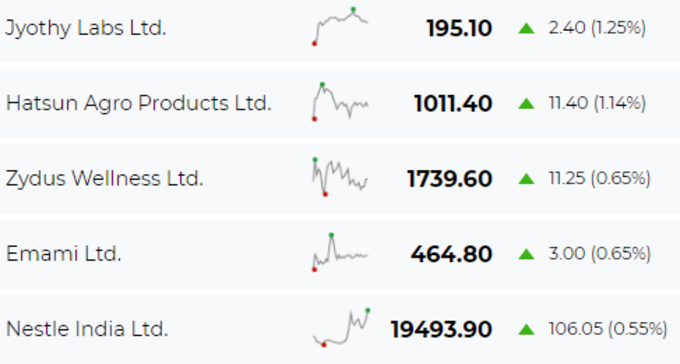
Task: Click the Jyothy Labs sparkline chart
Action: 340,26
